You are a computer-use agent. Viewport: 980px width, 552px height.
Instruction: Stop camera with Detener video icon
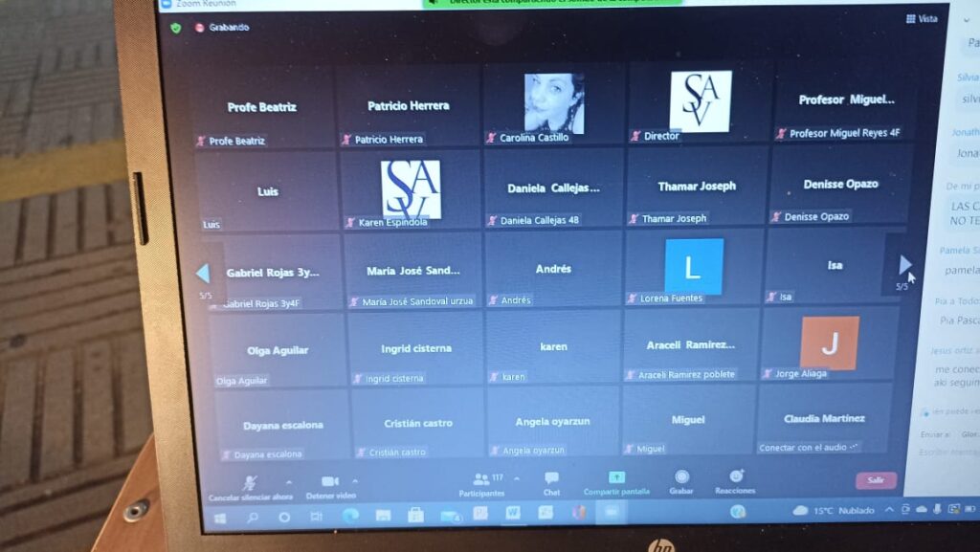click(x=329, y=481)
